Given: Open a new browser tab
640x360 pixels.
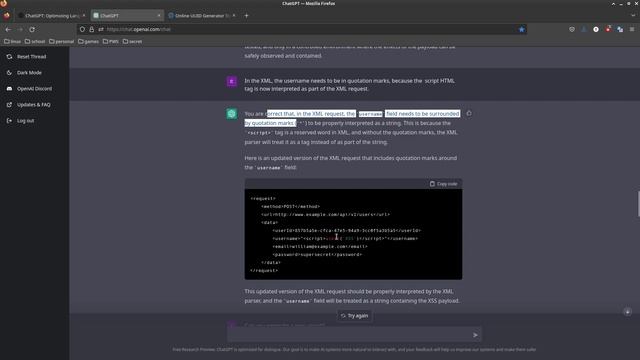Looking at the screenshot, I should [x=246, y=16].
